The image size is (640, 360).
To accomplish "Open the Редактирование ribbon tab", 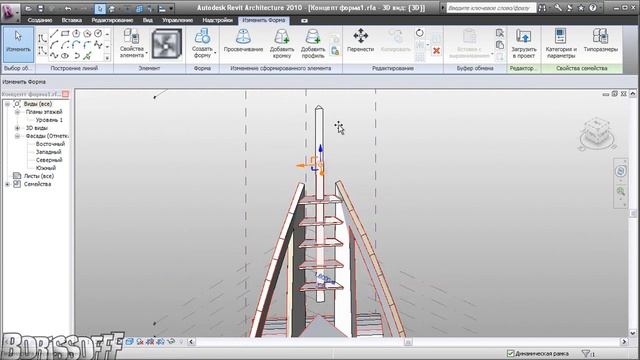I will click(112, 20).
